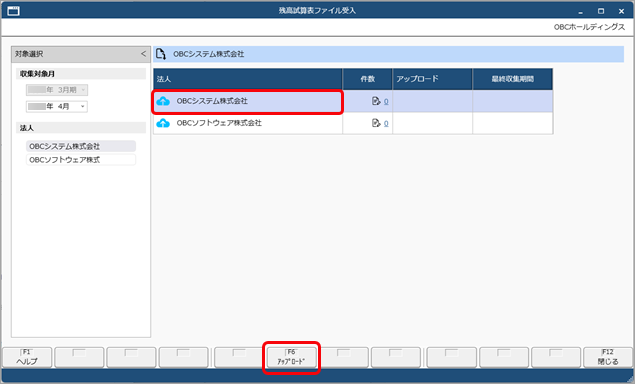Select the OBCシステム株式会社 table row name
This screenshot has height=384, width=635.
pyautogui.click(x=212, y=101)
